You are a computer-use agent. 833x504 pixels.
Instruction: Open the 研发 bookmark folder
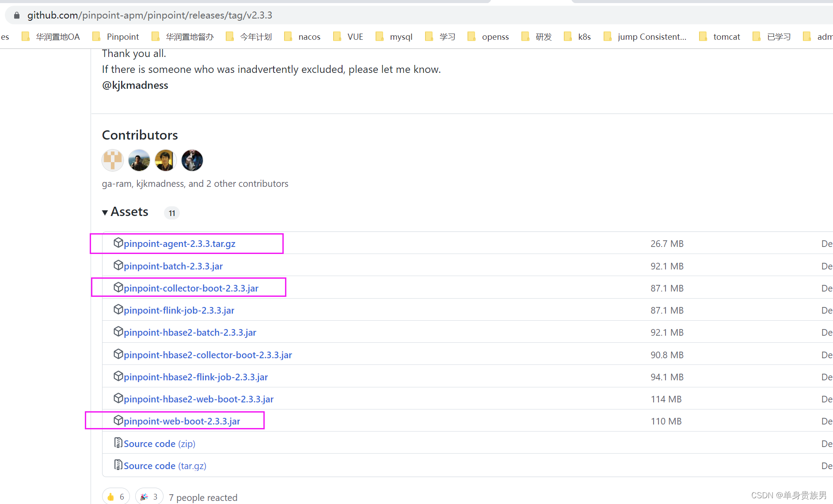coord(537,37)
